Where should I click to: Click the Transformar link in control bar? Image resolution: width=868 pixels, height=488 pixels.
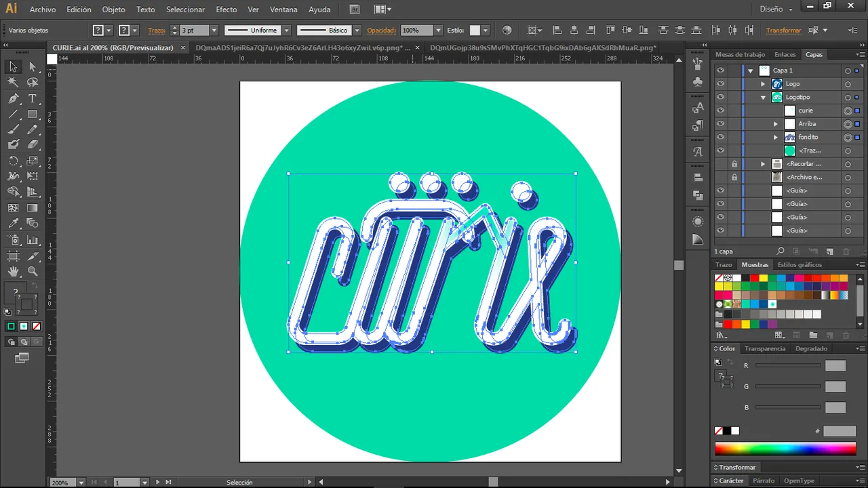tap(783, 30)
